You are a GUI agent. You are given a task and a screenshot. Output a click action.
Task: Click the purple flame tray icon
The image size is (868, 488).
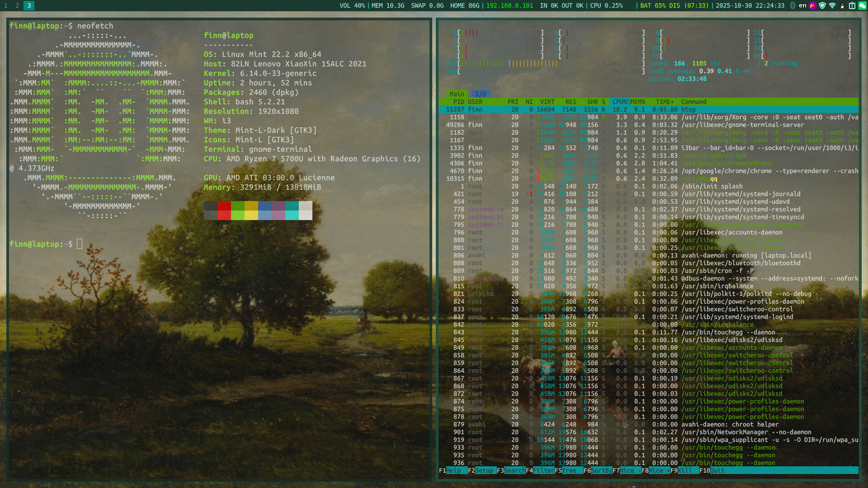click(812, 5)
